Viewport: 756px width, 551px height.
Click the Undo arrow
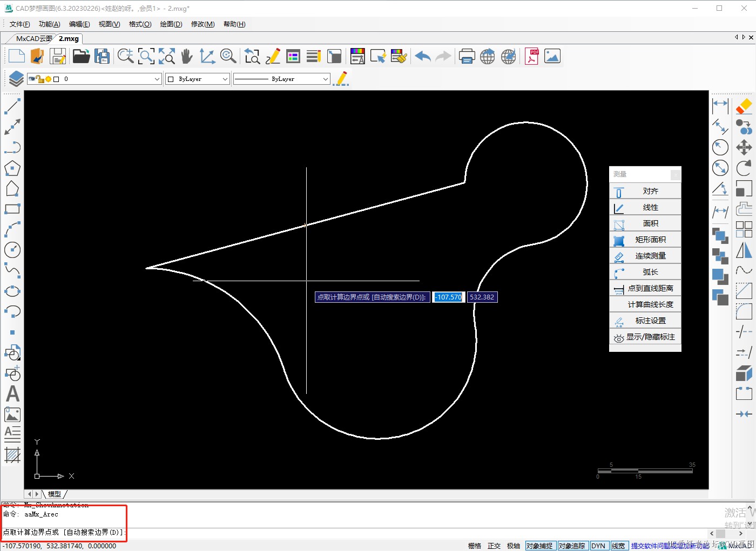(423, 56)
